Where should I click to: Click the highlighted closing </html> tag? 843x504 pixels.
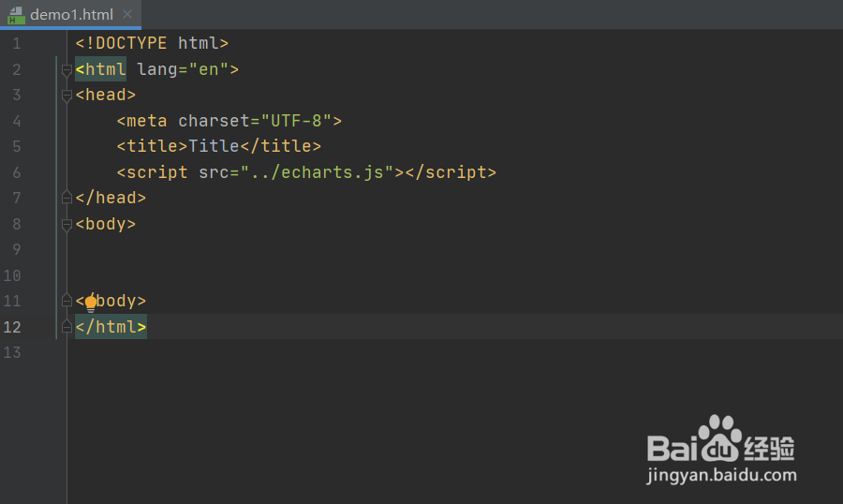point(111,327)
